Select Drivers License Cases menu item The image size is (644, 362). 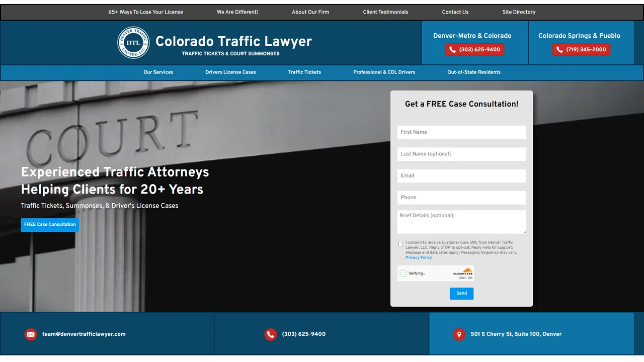pyautogui.click(x=230, y=72)
